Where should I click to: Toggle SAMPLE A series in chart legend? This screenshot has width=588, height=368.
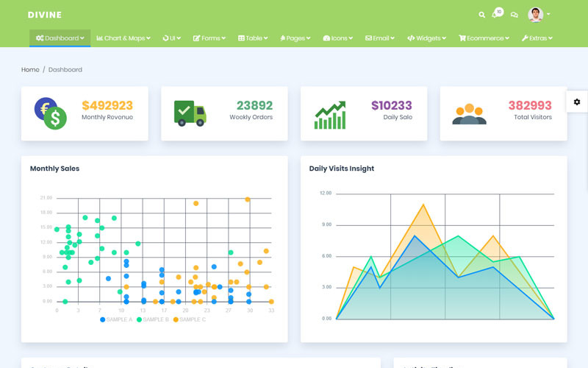tap(116, 319)
